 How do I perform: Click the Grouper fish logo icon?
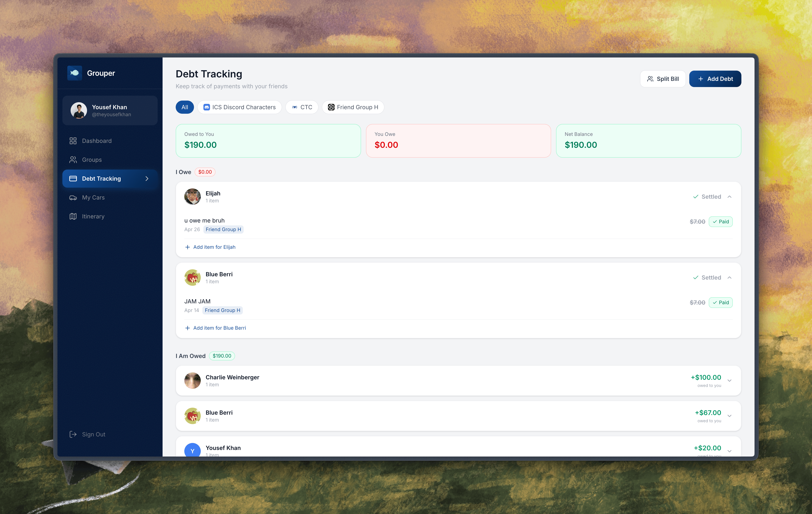(75, 73)
